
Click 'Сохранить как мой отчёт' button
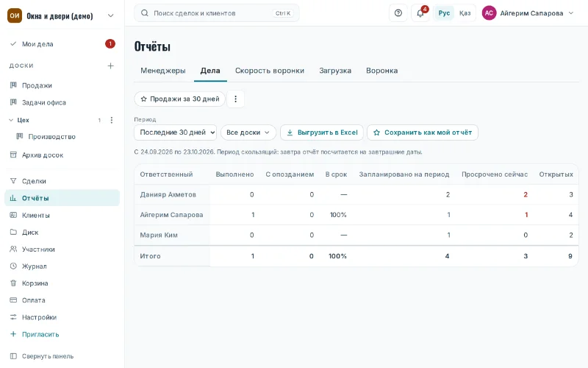tap(423, 132)
